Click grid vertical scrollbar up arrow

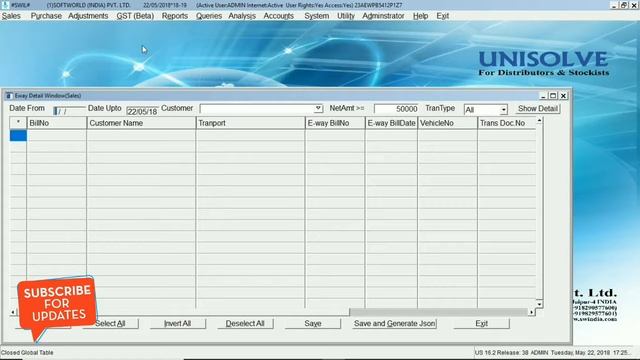point(539,121)
